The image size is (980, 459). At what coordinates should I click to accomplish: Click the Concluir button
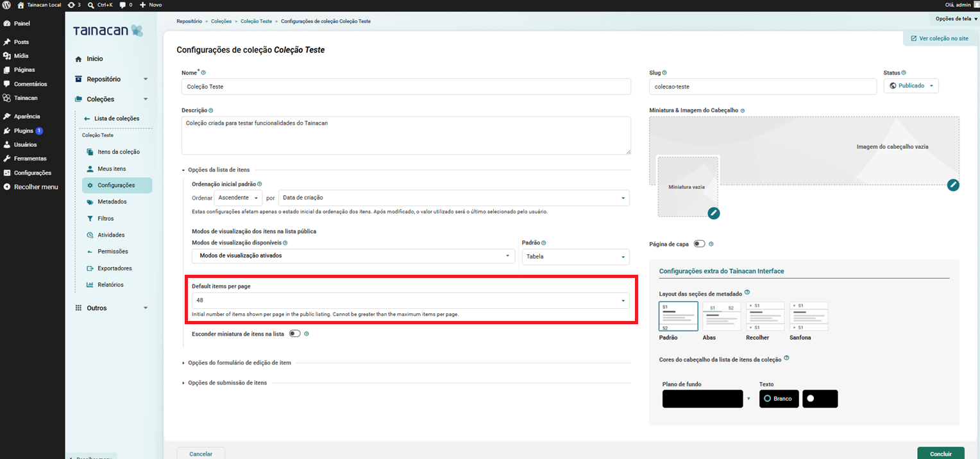coord(941,453)
